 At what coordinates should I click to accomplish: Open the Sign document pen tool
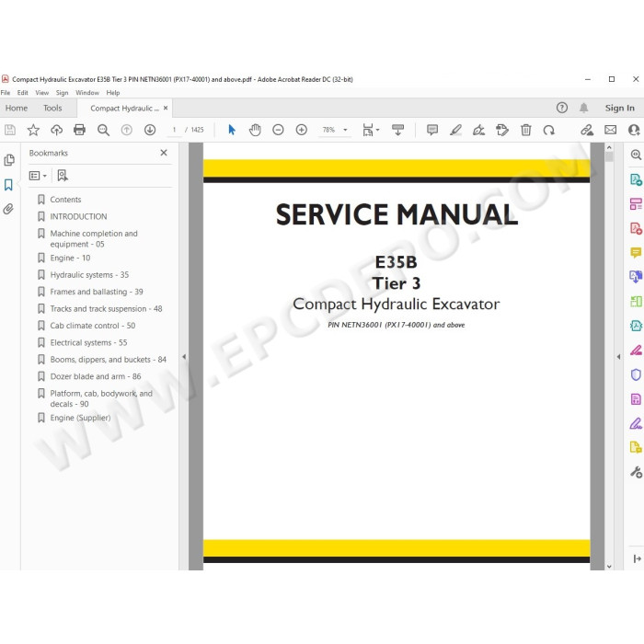478,131
